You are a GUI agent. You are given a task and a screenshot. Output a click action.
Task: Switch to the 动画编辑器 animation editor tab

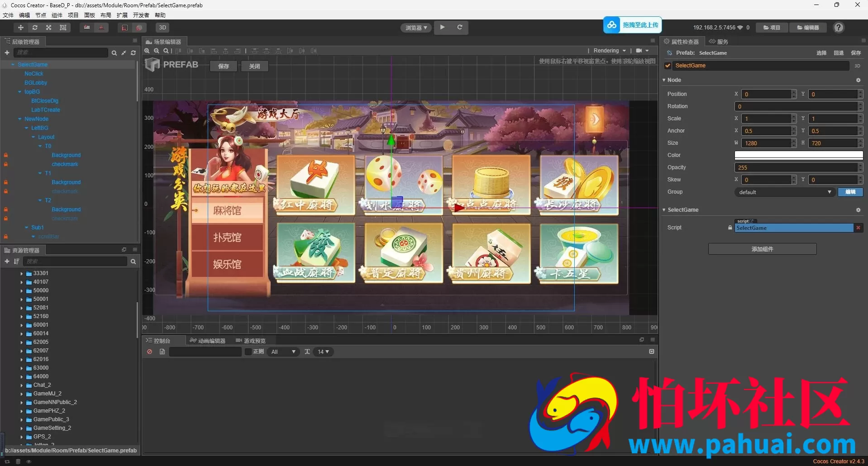pos(208,341)
